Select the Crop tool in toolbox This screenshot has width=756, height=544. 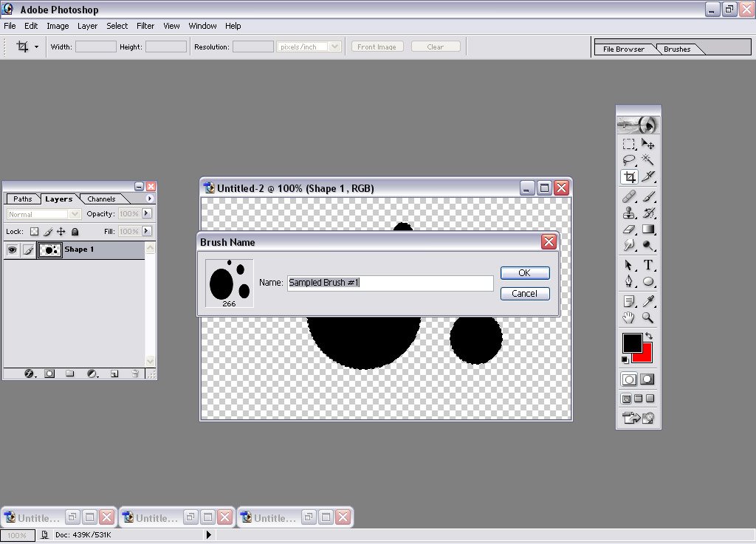[x=629, y=177]
